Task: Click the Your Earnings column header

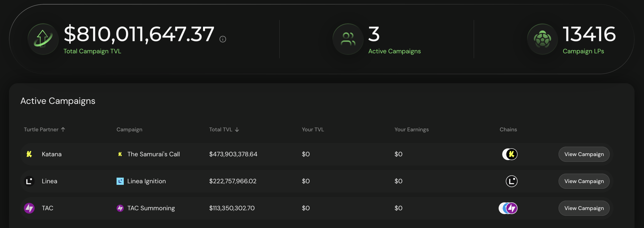Action: [411, 129]
